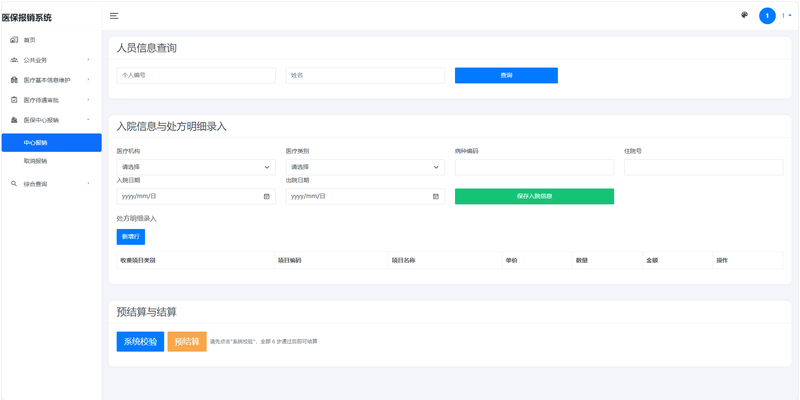The width and height of the screenshot is (800, 400).
Task: Click the 医疗基本信息维护 building icon
Action: pos(14,80)
